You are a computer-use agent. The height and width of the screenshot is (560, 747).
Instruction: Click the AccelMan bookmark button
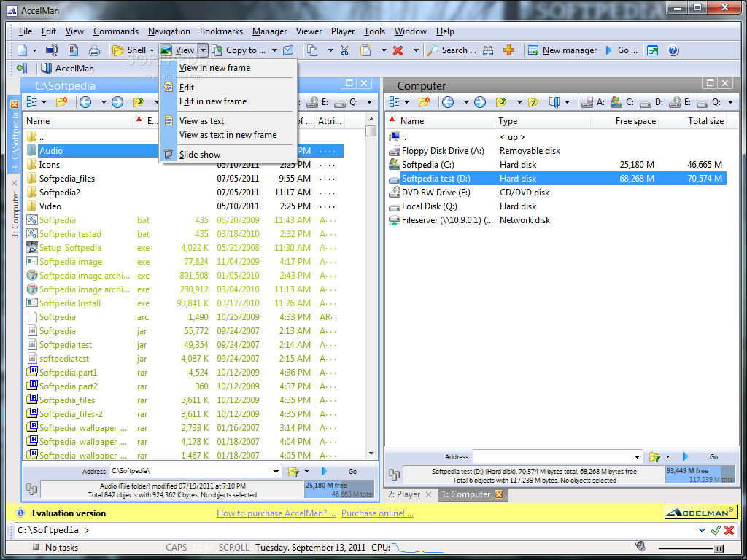tap(68, 68)
